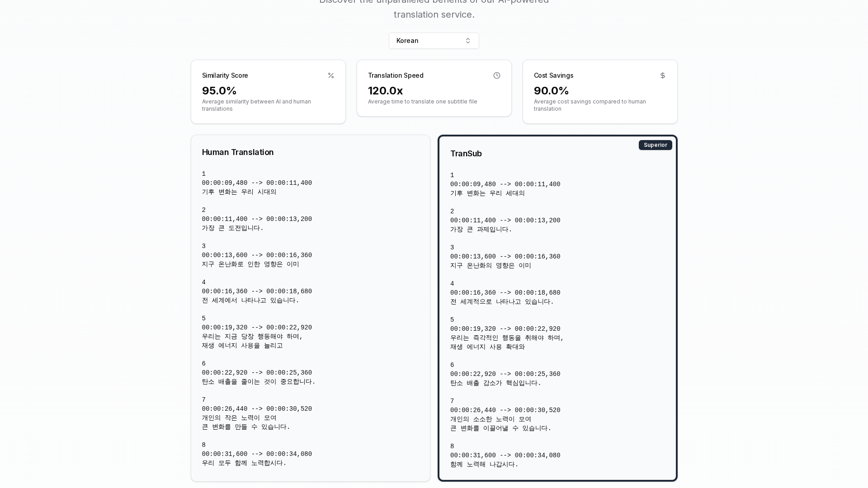Viewport: 868px width, 488px height.
Task: Click the 120.0x translation speed value
Action: 385,91
